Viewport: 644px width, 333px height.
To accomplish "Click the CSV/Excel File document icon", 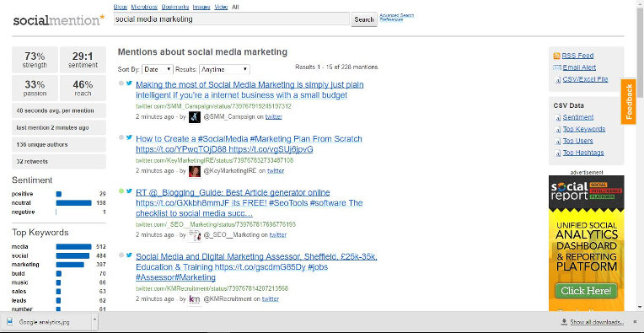I will [x=557, y=80].
